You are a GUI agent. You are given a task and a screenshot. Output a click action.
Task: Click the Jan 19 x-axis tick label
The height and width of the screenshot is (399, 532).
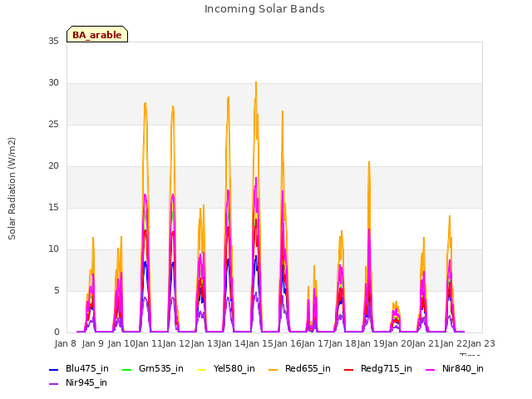[x=371, y=343]
